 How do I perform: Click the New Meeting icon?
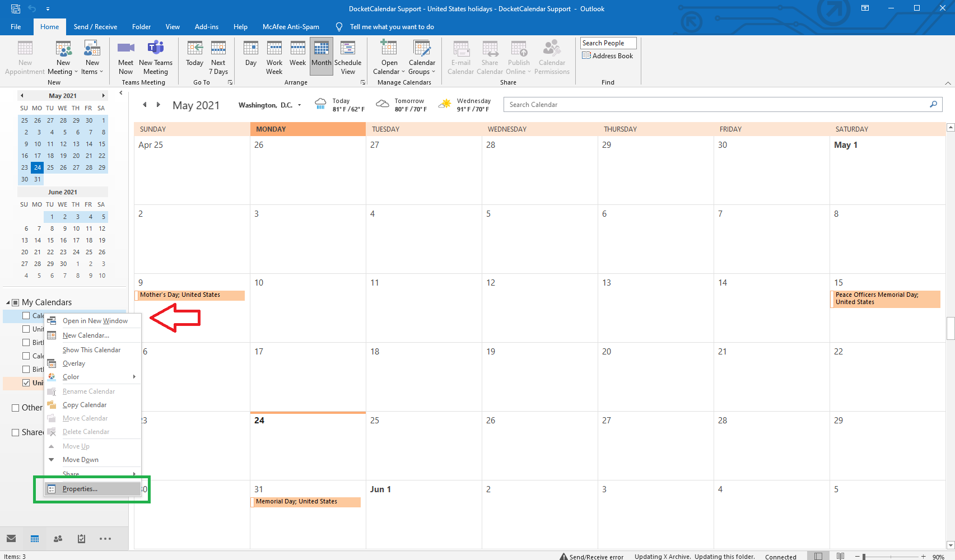(63, 49)
